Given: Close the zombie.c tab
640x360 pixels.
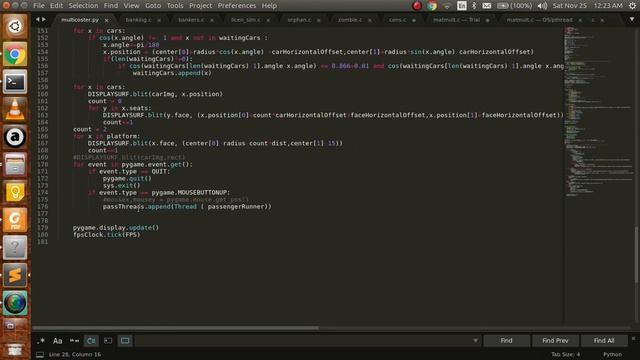Looking at the screenshot, I should tap(370, 20).
